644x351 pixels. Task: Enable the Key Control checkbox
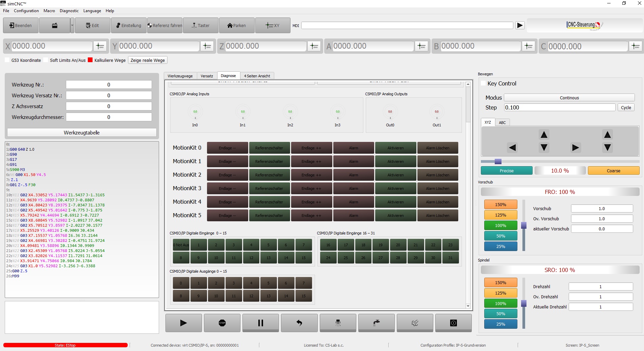pyautogui.click(x=483, y=83)
